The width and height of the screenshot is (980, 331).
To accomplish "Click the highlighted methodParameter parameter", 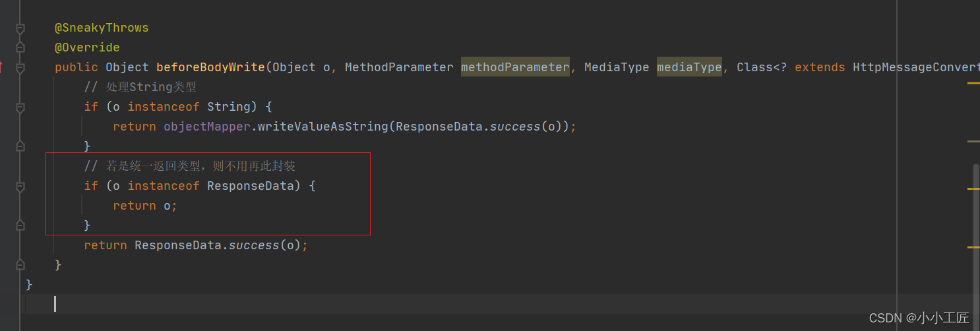I will (x=514, y=67).
